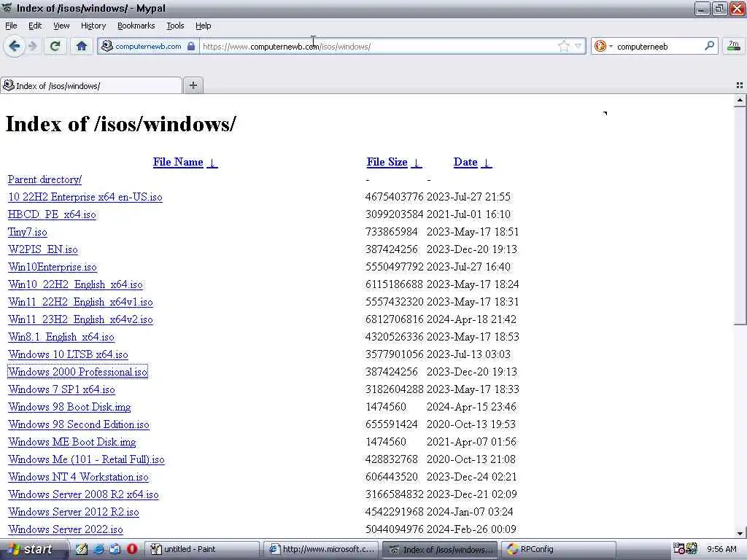This screenshot has width=747, height=560.
Task: Download Win8.1_English_x64.iso
Action: coord(61,337)
